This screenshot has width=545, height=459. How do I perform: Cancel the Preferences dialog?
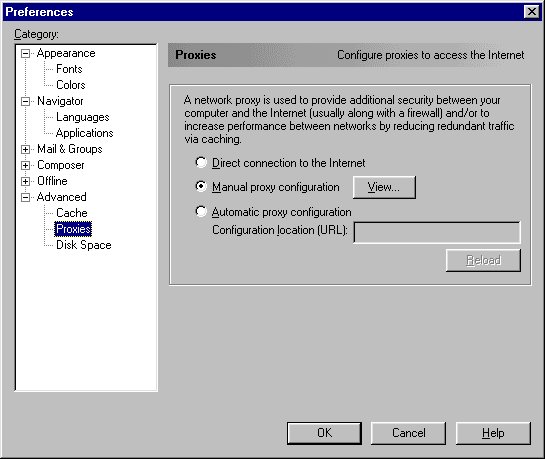click(x=408, y=433)
